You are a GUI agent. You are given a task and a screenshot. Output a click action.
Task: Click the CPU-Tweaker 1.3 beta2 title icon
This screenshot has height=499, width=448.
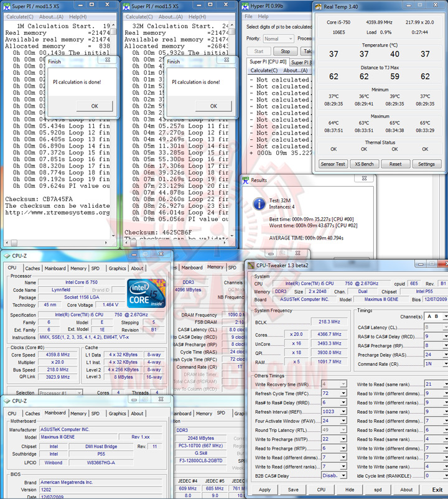click(x=251, y=266)
